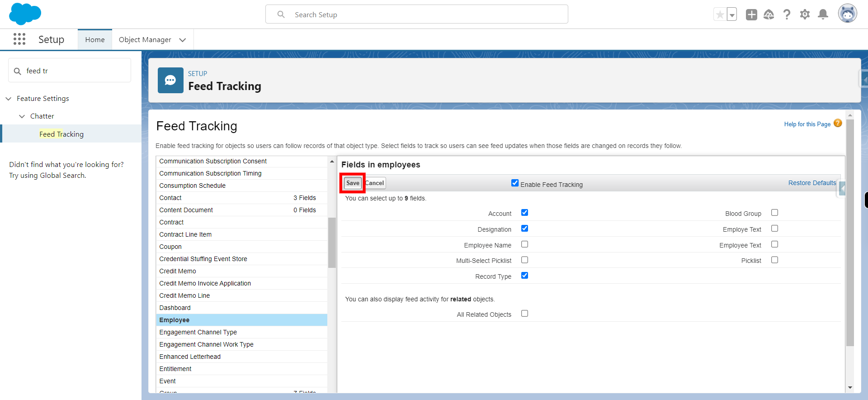This screenshot has width=868, height=400.
Task: Select Consumption Schedule object
Action: [241, 186]
